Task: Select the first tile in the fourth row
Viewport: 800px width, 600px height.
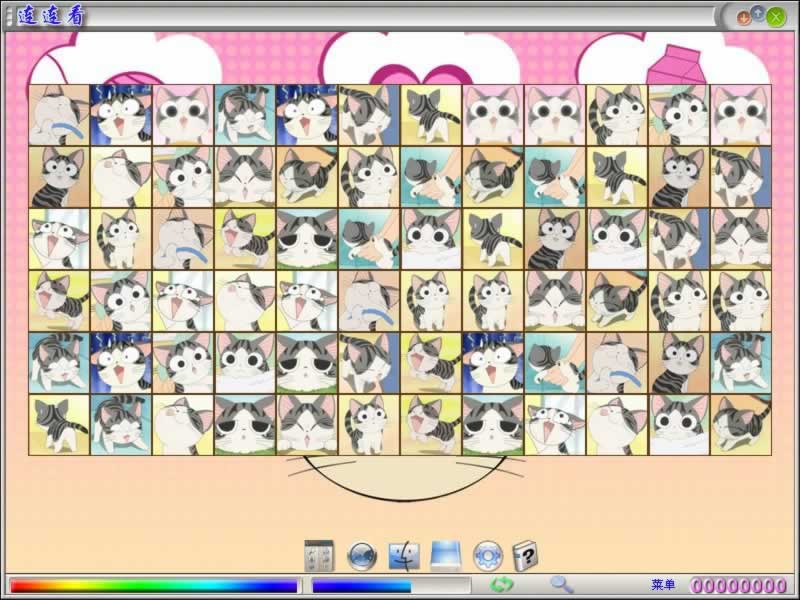Action: click(59, 301)
